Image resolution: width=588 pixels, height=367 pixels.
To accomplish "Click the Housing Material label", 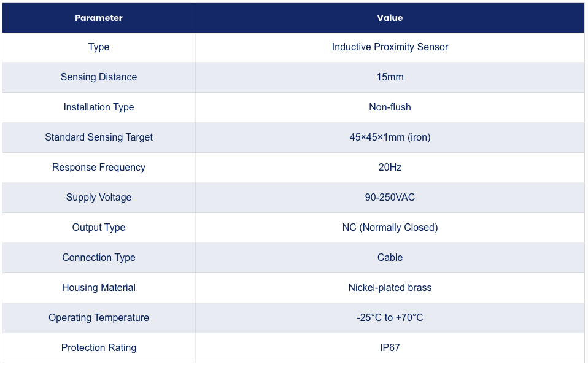I will (99, 288).
